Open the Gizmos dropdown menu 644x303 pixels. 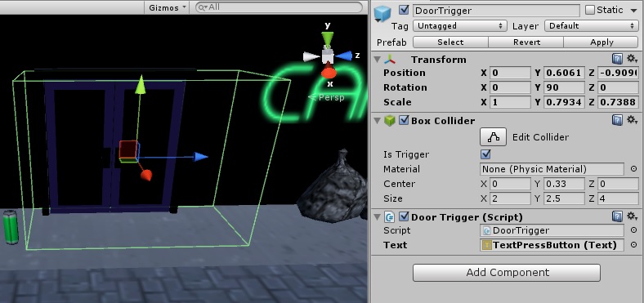point(168,7)
